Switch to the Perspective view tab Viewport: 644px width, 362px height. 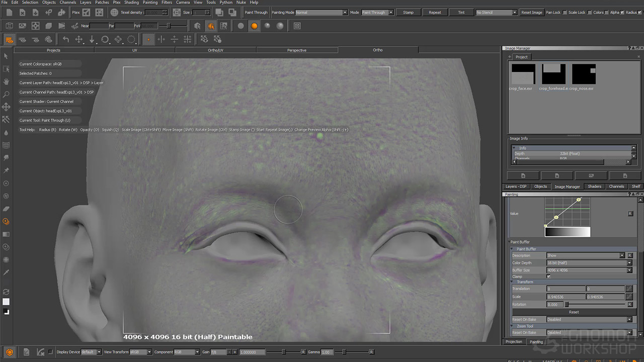[297, 50]
